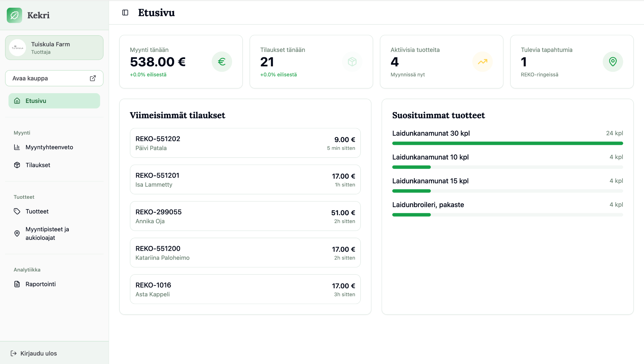Open order REKO-299055 from Annika Oja
Image resolution: width=644 pixels, height=364 pixels.
coord(245,216)
